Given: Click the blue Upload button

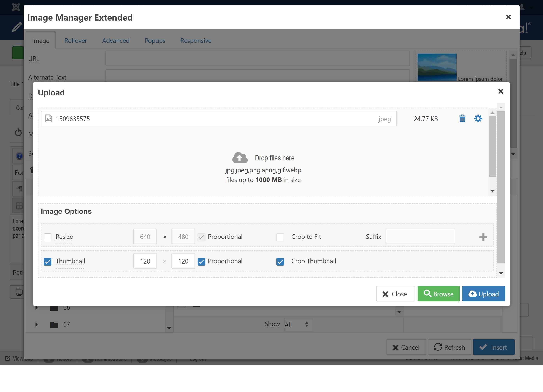Looking at the screenshot, I should tap(483, 294).
